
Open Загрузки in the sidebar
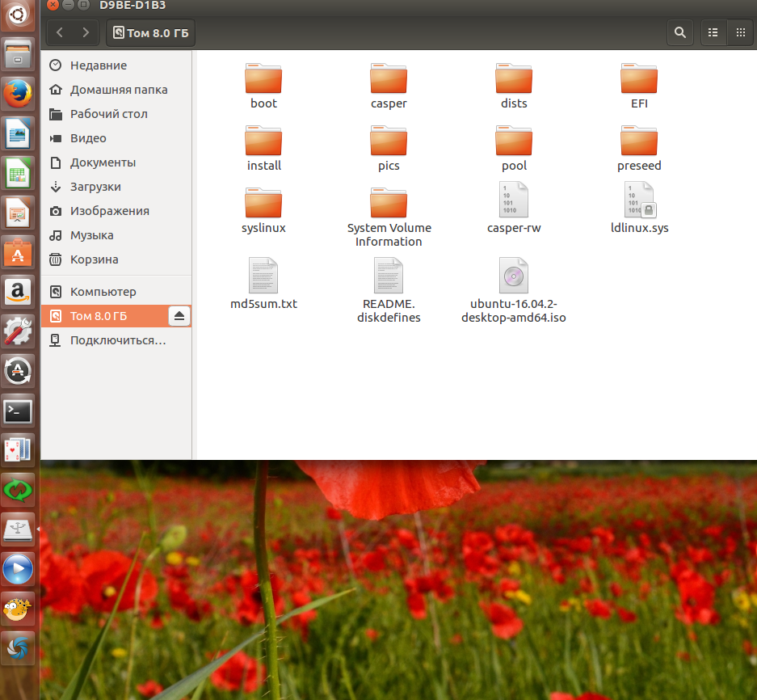pos(95,187)
